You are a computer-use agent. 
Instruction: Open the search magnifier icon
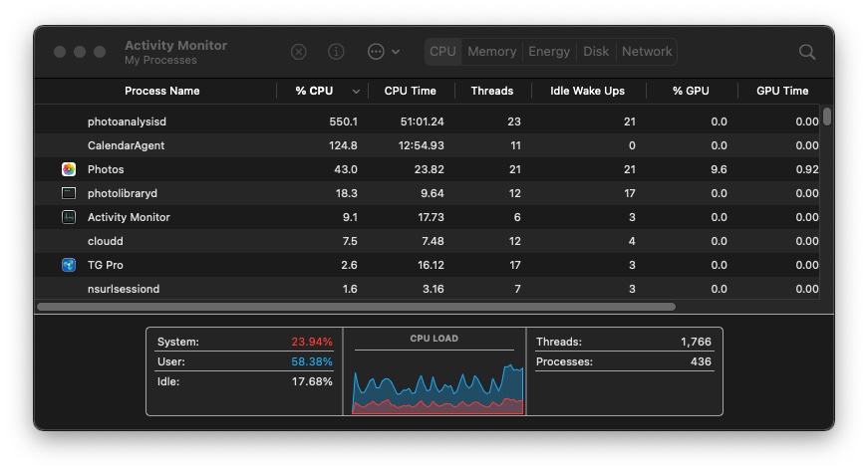click(807, 52)
